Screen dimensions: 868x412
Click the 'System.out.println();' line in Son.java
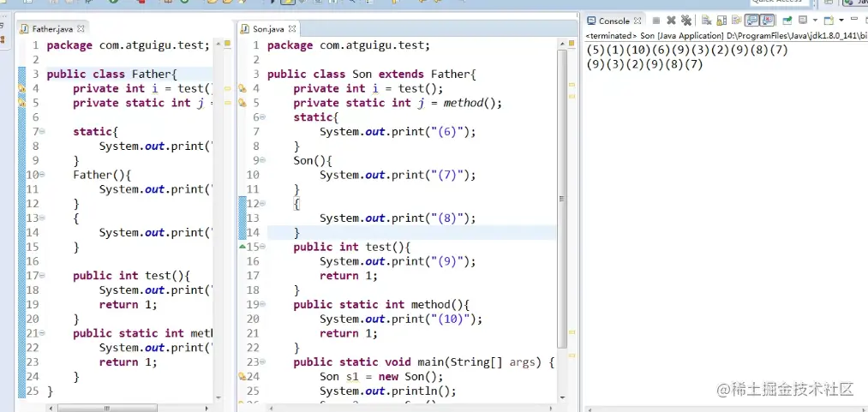pyautogui.click(x=387, y=391)
